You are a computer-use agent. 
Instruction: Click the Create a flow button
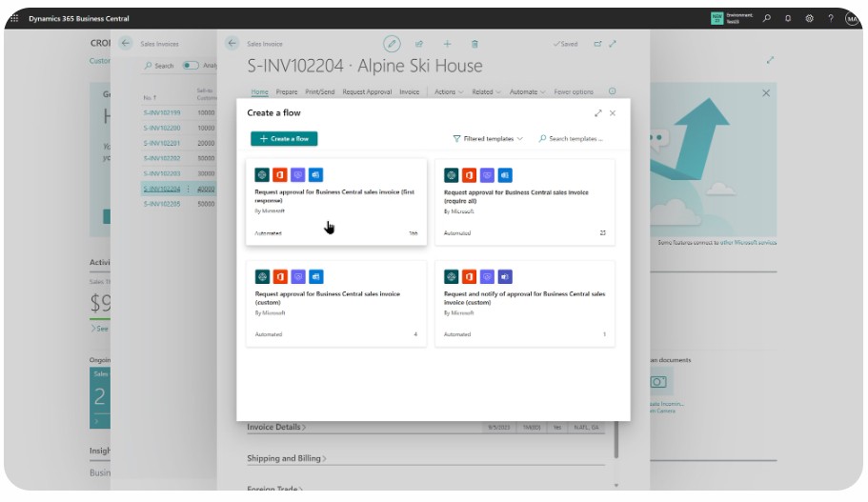click(x=284, y=139)
